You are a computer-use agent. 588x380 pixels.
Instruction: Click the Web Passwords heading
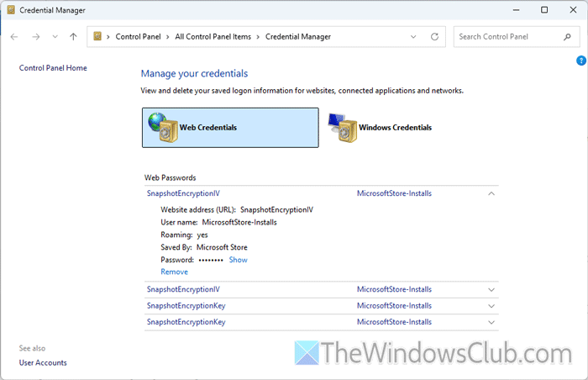(171, 177)
